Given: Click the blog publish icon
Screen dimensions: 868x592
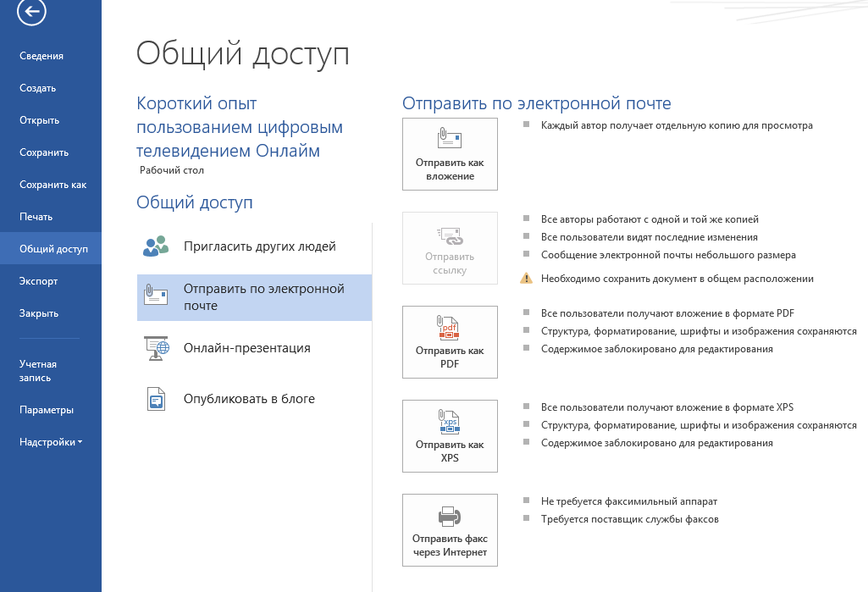Looking at the screenshot, I should click(x=156, y=399).
